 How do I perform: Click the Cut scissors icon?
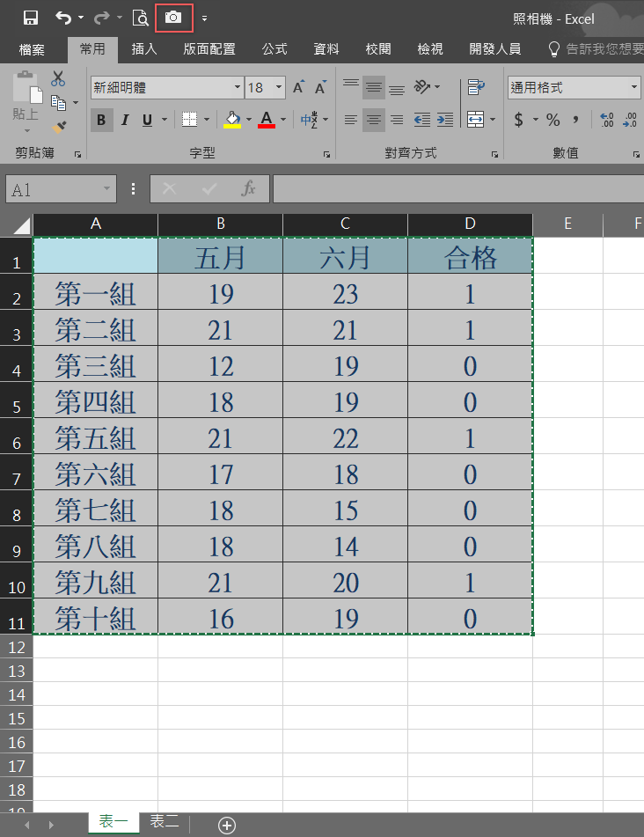pos(58,79)
